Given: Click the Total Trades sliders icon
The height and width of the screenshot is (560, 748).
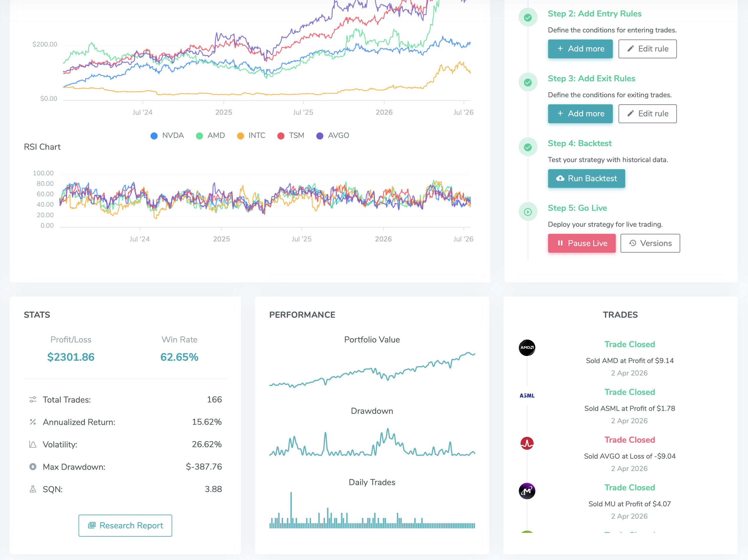Looking at the screenshot, I should coord(33,399).
